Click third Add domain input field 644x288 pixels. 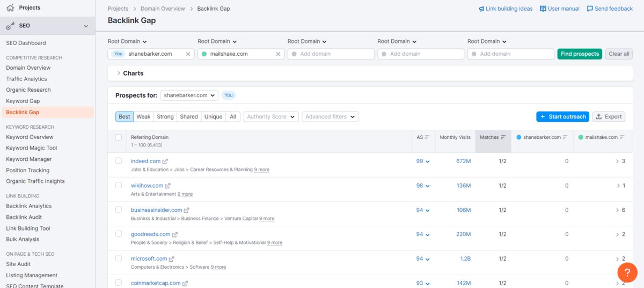331,54
